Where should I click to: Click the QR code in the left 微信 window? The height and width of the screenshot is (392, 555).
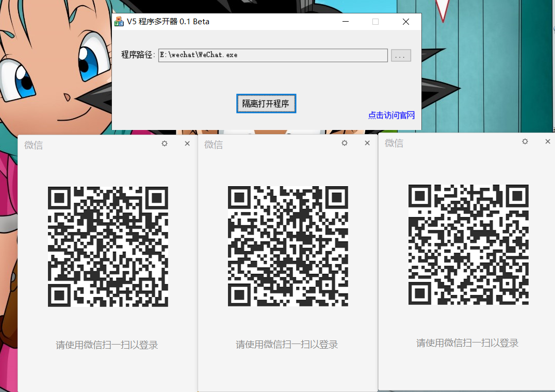tap(108, 247)
